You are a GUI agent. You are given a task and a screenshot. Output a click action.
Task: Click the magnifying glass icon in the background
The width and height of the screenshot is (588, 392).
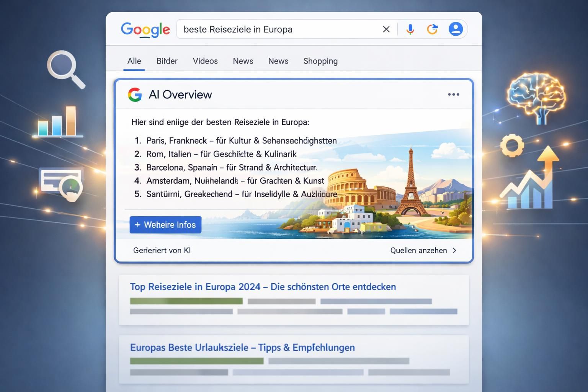point(66,70)
